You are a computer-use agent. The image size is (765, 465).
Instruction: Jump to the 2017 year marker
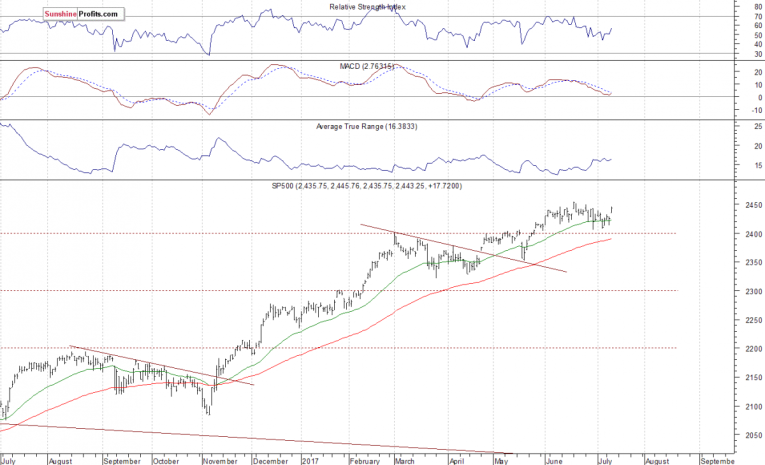coord(310,460)
